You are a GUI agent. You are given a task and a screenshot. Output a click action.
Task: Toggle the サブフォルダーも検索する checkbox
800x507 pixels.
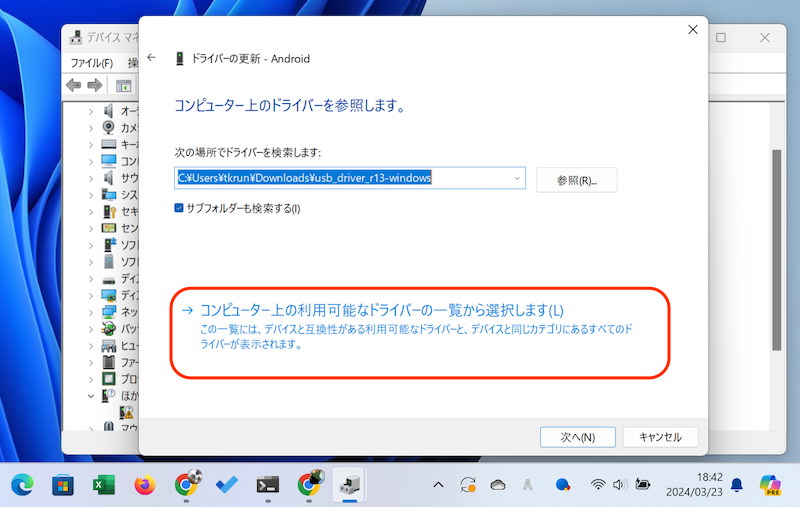coord(179,208)
